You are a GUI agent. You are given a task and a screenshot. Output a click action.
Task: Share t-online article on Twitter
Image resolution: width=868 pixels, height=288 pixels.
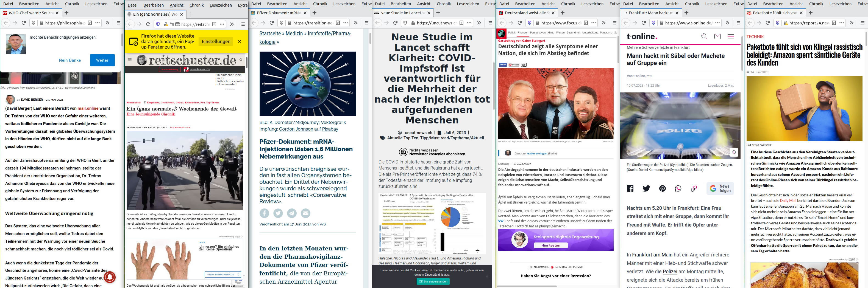coord(646,188)
